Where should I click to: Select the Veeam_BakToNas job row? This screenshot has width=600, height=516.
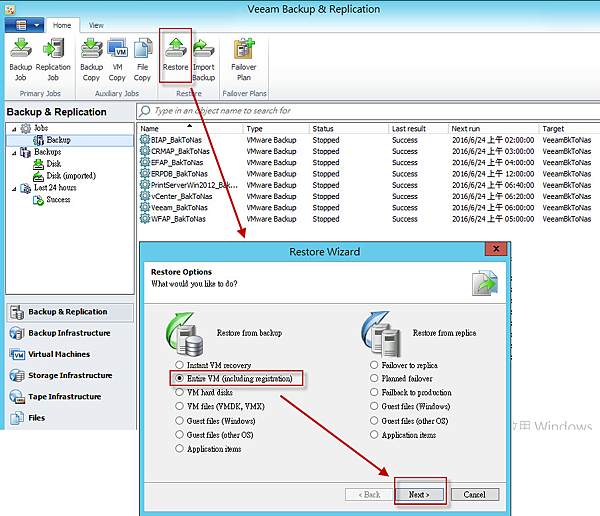click(x=369, y=208)
